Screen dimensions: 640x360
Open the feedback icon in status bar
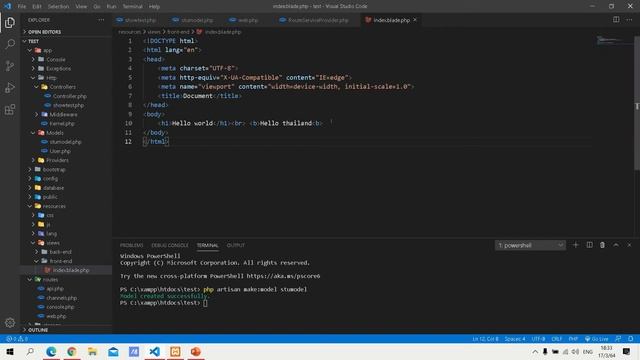click(x=618, y=339)
